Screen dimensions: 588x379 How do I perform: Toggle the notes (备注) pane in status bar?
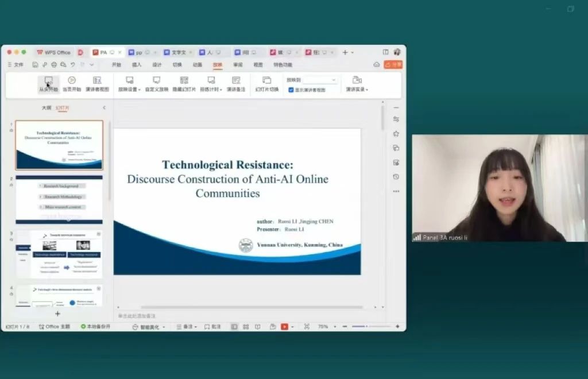point(187,327)
